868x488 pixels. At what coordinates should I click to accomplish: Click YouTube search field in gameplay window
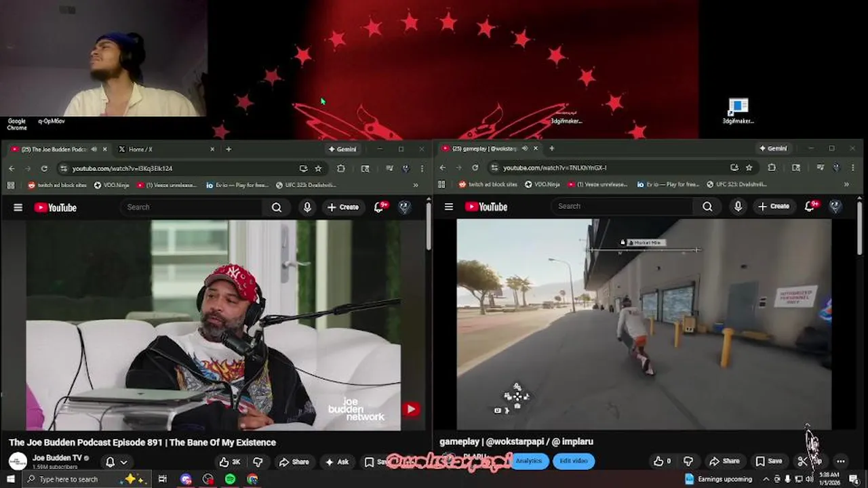624,207
